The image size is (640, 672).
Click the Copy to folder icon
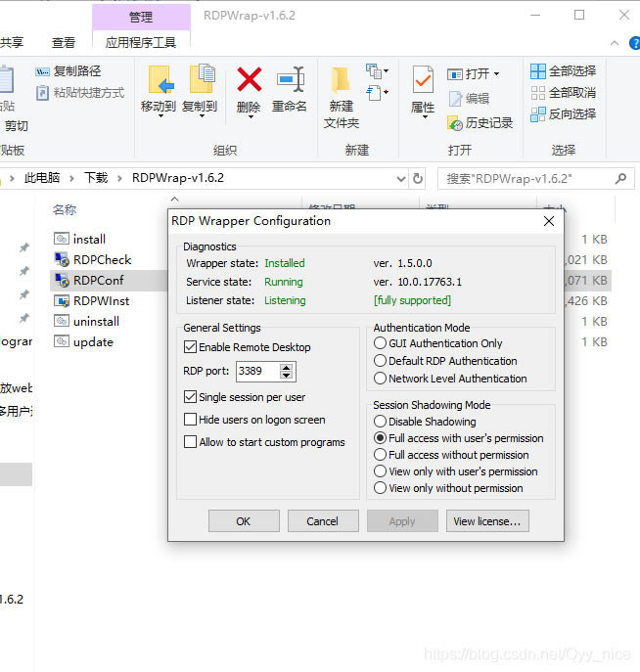(x=202, y=78)
